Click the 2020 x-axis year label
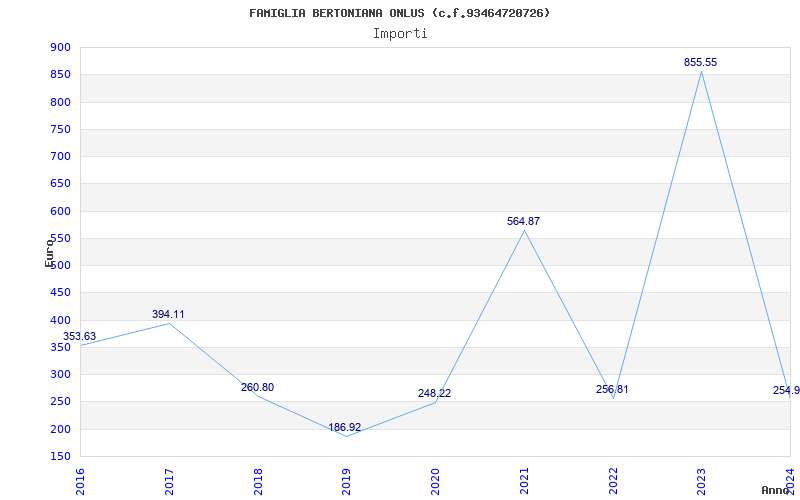The image size is (800, 500). click(435, 482)
